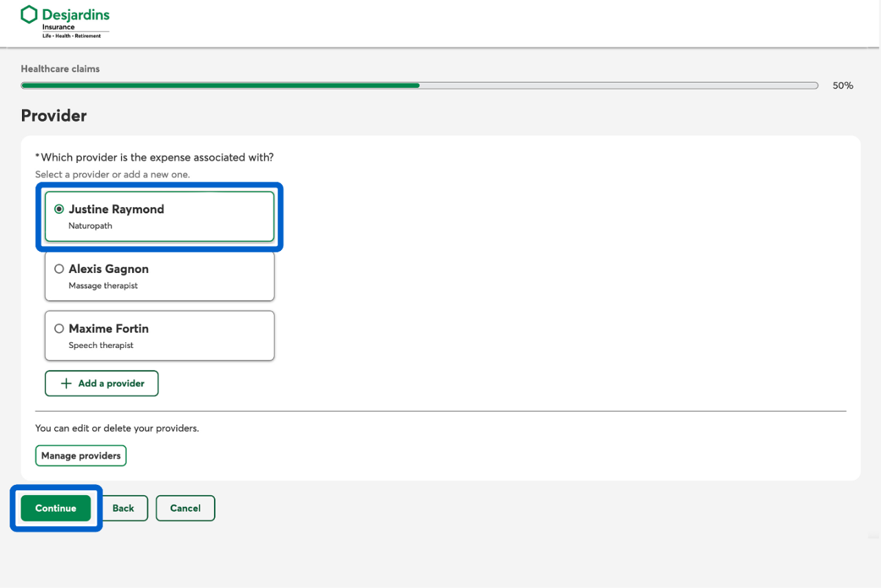Screen dimensions: 881x588
Task: Click the Provider page heading
Action: 54,116
